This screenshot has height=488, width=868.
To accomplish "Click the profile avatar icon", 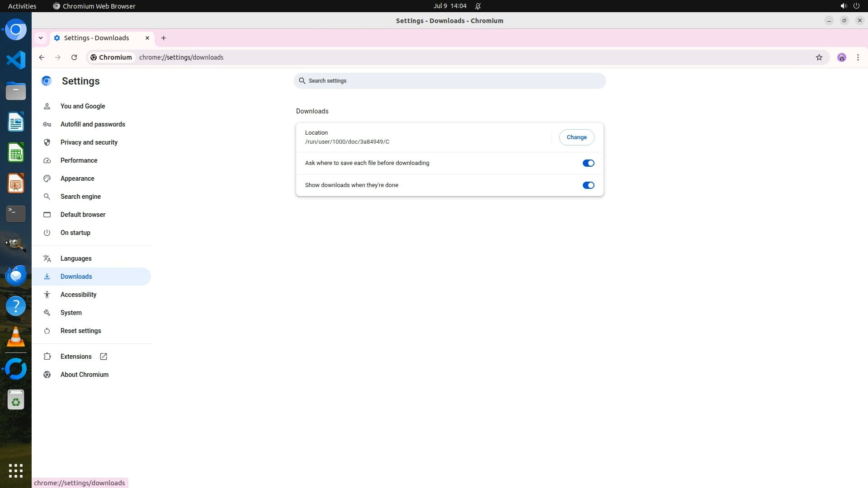I will 841,57.
